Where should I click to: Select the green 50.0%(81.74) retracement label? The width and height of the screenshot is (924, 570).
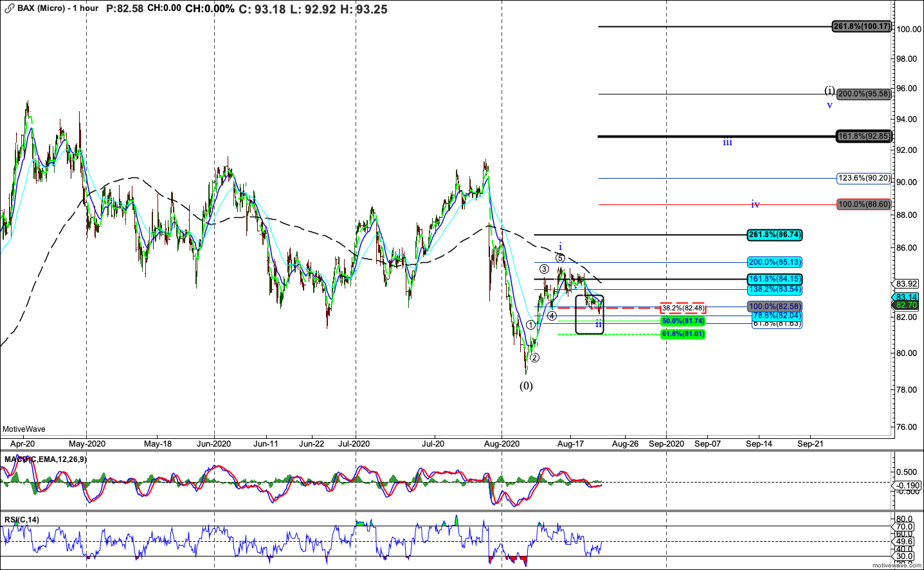tap(683, 321)
